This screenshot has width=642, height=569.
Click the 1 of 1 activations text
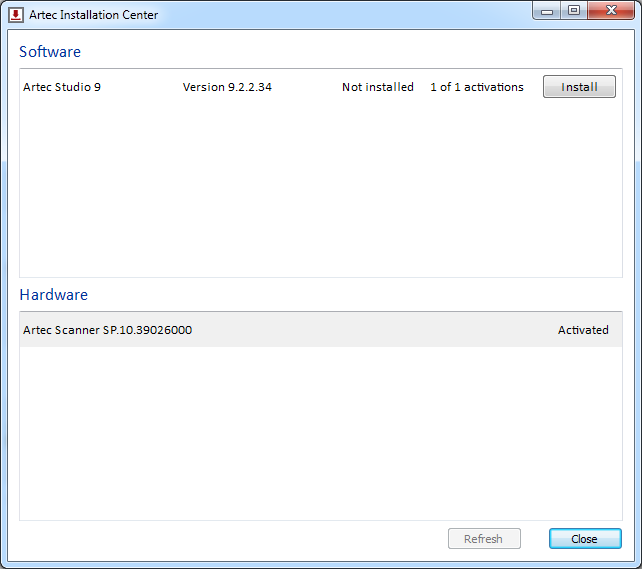[x=477, y=87]
